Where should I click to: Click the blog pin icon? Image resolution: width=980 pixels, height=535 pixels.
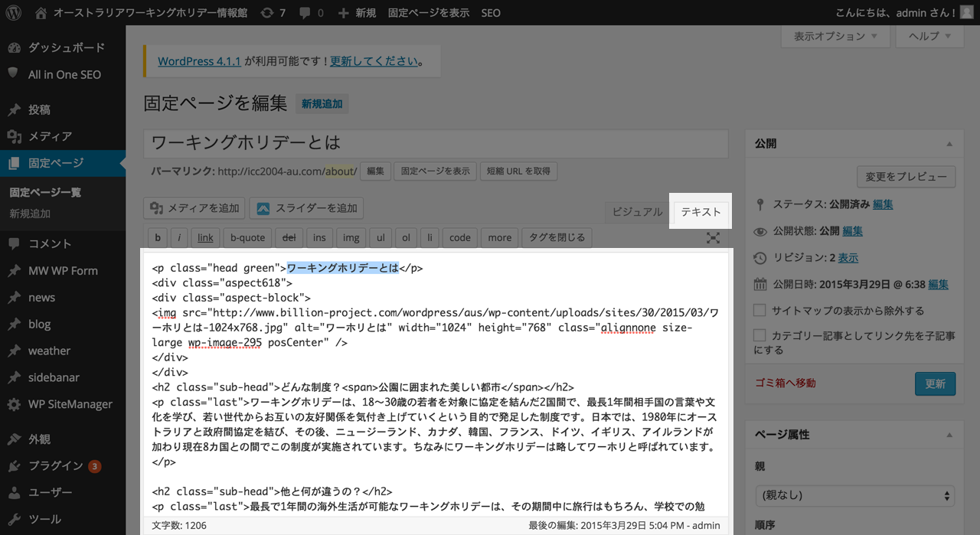tap(14, 324)
